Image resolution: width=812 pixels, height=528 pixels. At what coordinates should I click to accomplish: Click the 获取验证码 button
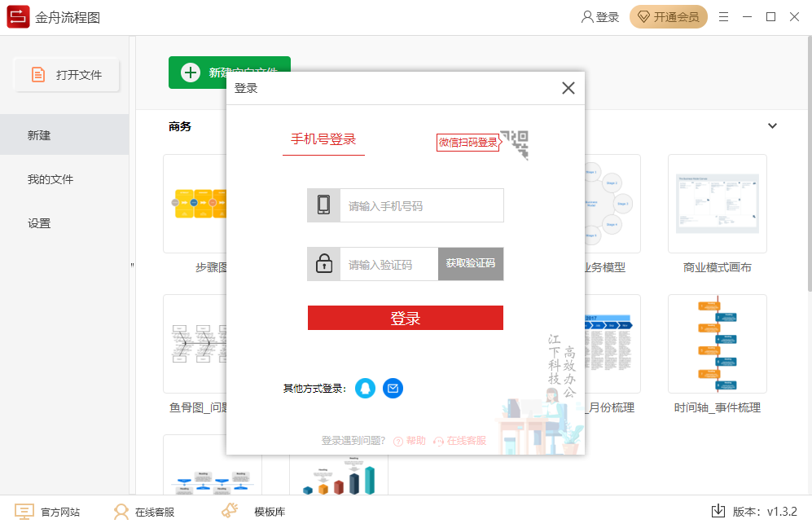470,264
